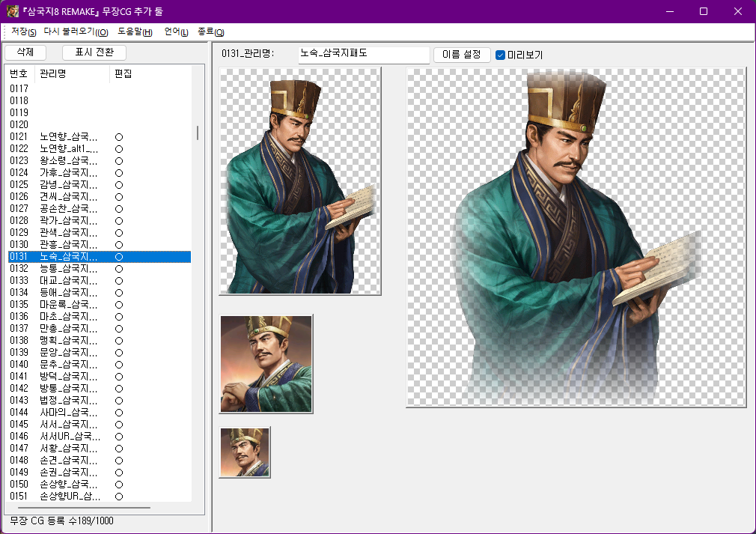Click the 관리명 column header
756x534 pixels.
[73, 73]
